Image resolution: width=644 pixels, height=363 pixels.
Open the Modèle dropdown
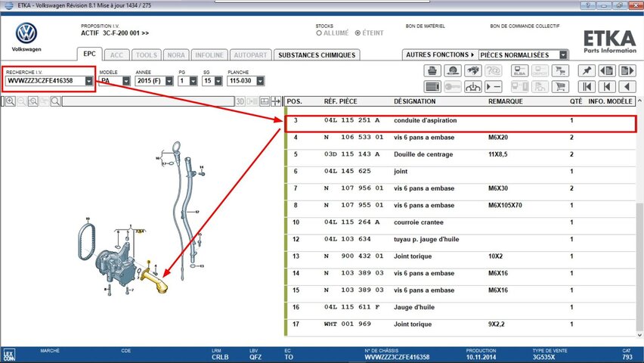(126, 81)
